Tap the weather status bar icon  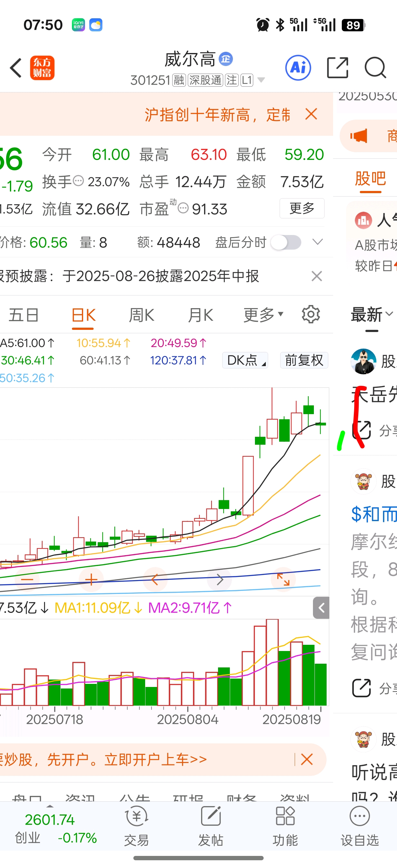[96, 25]
